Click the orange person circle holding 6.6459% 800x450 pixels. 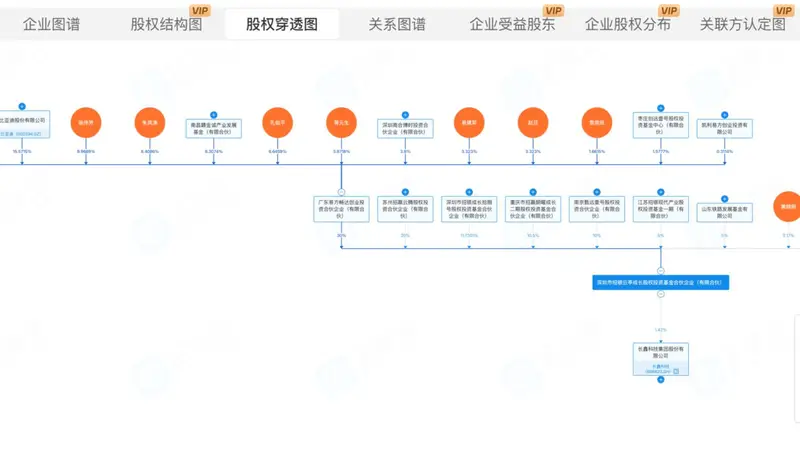tap(278, 122)
